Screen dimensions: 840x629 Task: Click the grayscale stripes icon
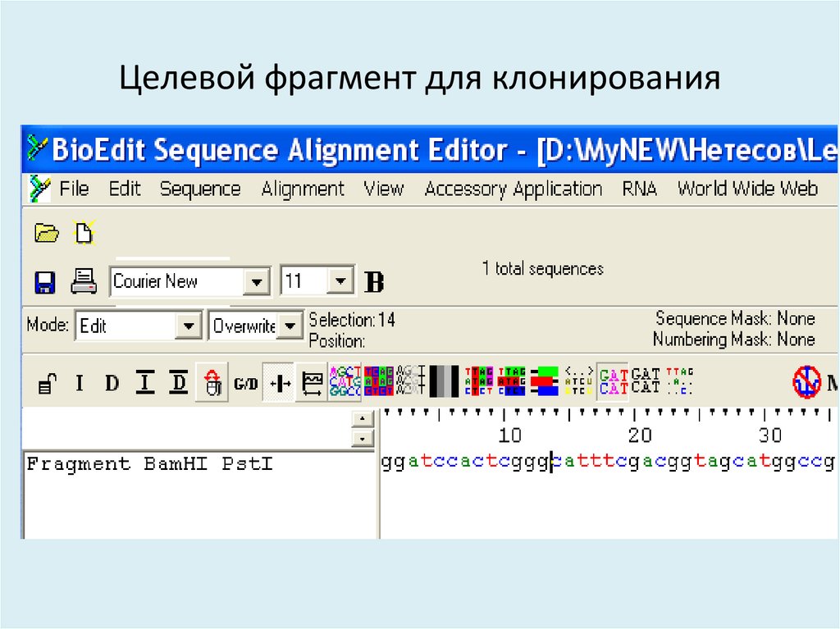click(444, 381)
